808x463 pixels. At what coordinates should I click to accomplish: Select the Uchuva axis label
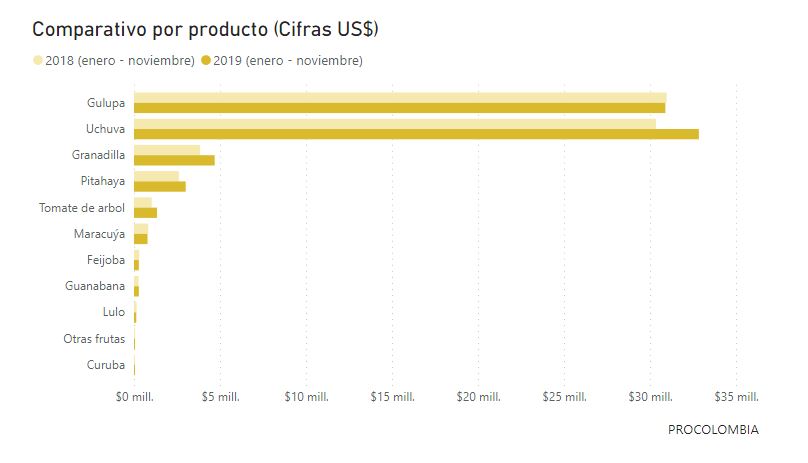click(105, 128)
